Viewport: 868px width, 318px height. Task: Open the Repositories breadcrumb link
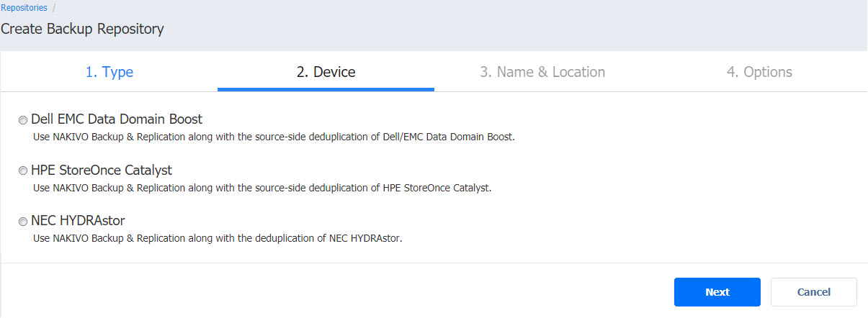click(x=24, y=8)
